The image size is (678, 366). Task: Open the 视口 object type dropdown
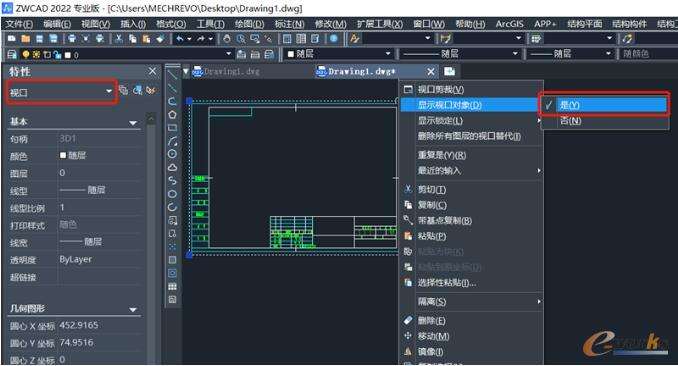[61, 92]
